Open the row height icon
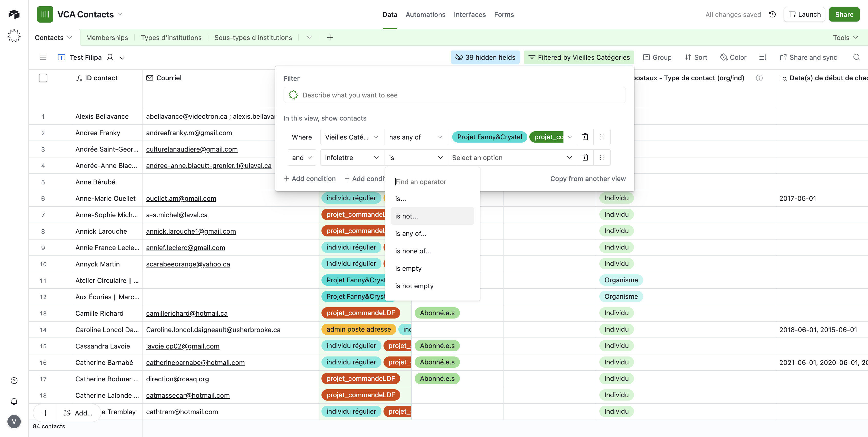The width and height of the screenshot is (868, 437). coord(763,57)
